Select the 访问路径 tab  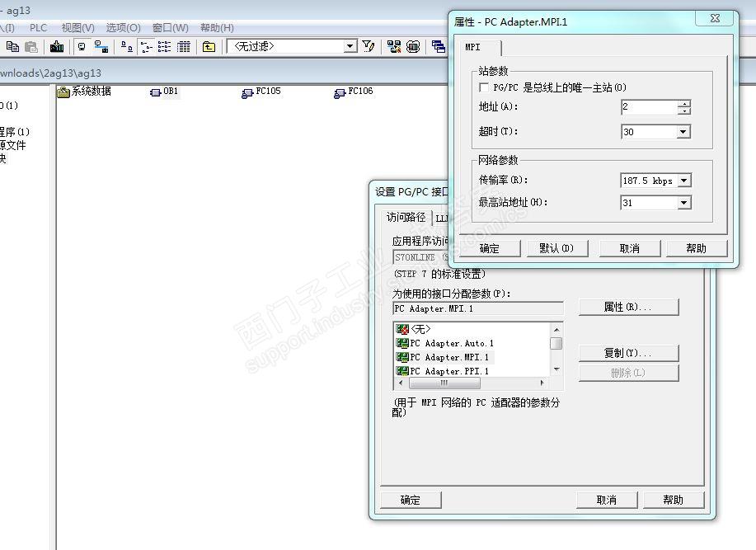coord(406,218)
